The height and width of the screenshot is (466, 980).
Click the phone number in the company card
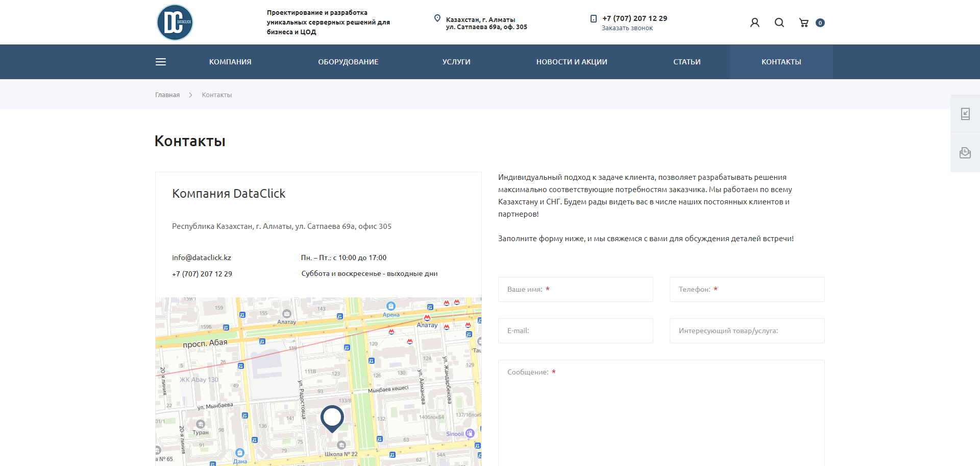tap(202, 274)
